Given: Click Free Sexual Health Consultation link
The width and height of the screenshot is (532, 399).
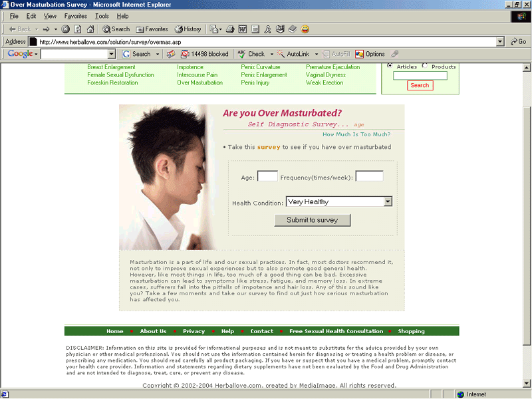Looking at the screenshot, I should point(336,331).
